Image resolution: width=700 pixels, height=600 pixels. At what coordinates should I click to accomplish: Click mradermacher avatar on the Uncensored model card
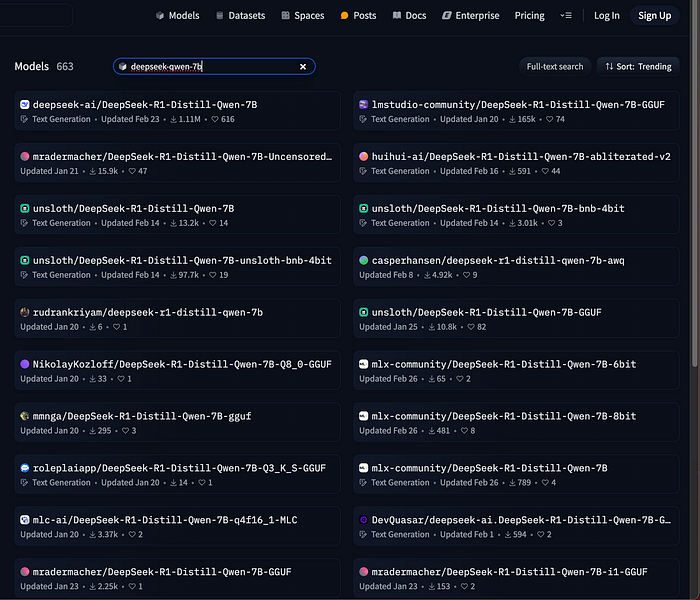tap(25, 156)
